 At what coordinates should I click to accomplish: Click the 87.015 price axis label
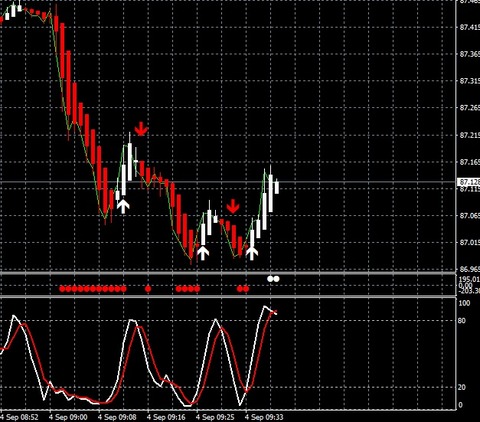[x=470, y=242]
